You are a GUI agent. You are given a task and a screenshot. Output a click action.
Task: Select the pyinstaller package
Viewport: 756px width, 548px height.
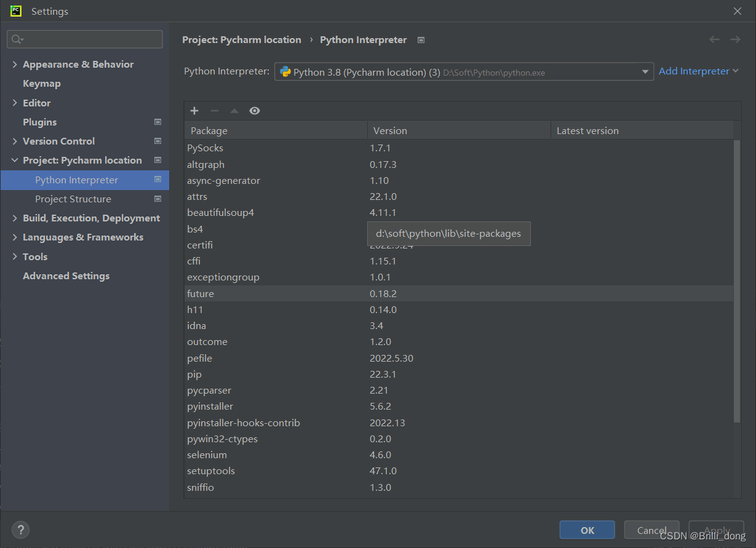(459, 406)
